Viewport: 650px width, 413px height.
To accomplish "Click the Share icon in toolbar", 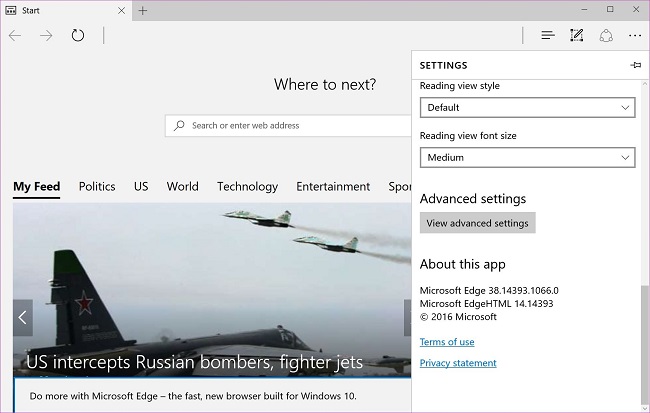I will tap(605, 35).
